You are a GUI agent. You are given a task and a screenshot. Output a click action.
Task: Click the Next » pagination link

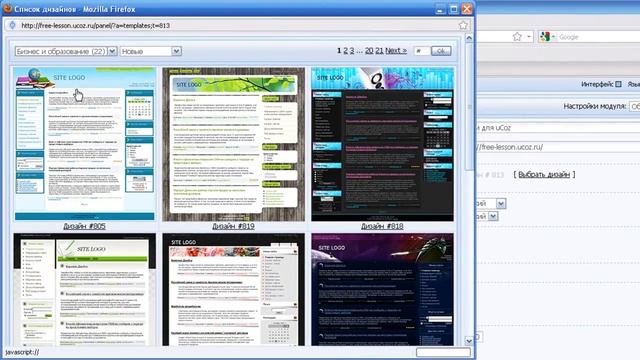(396, 51)
